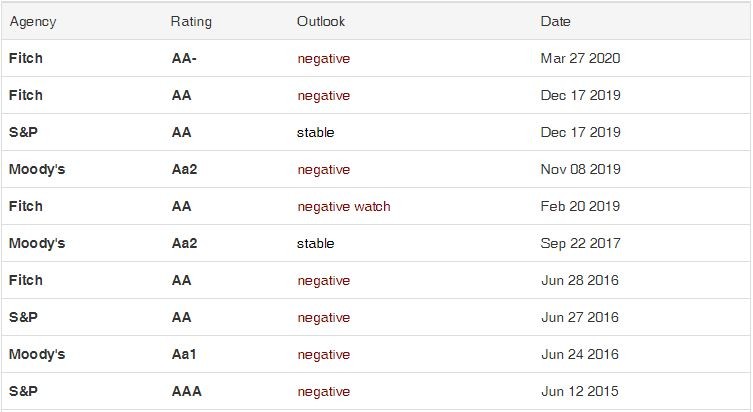Click the Fitch agency in the AA- row
Image resolution: width=753 pixels, height=412 pixels.
(26, 58)
